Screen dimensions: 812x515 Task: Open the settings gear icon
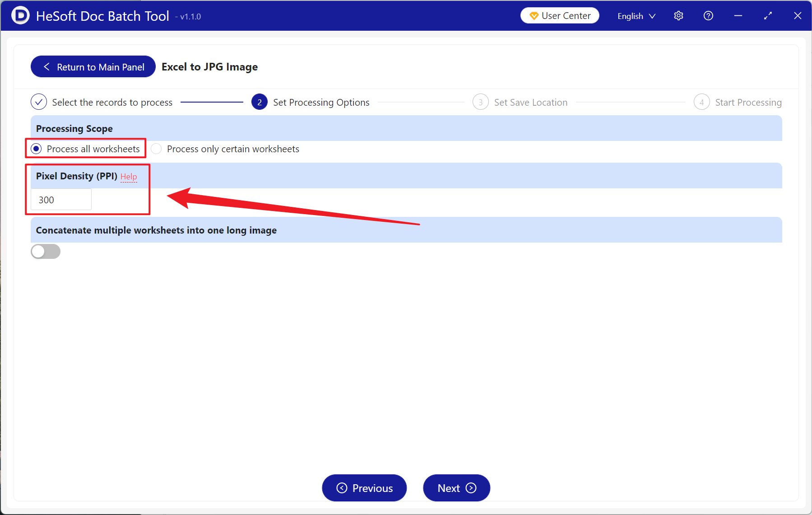tap(678, 16)
